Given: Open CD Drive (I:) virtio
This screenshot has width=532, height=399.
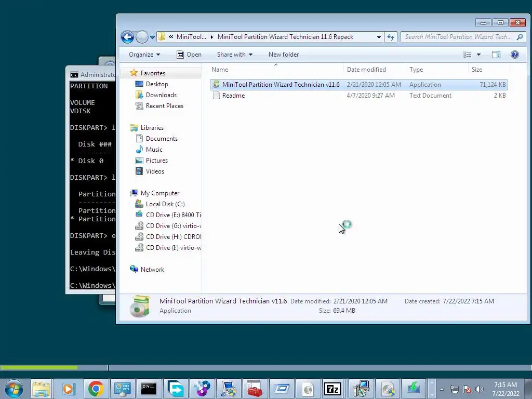Looking at the screenshot, I should (173, 248).
